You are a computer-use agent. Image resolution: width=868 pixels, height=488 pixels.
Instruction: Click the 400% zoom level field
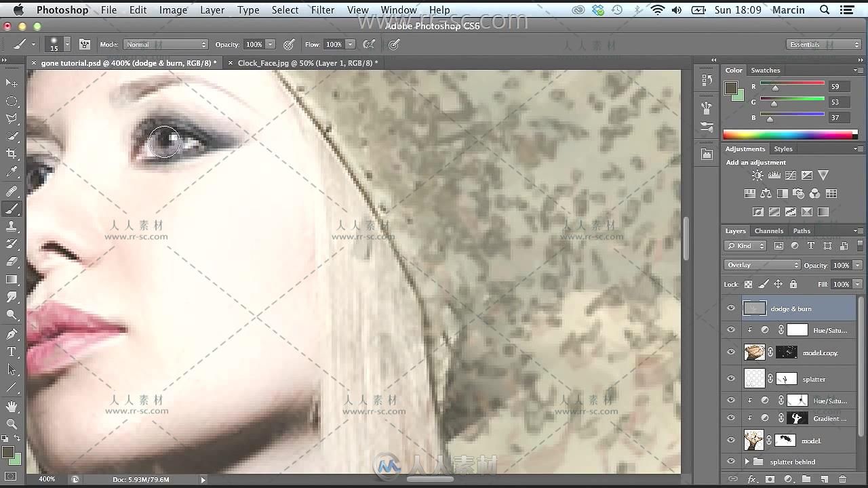47,479
